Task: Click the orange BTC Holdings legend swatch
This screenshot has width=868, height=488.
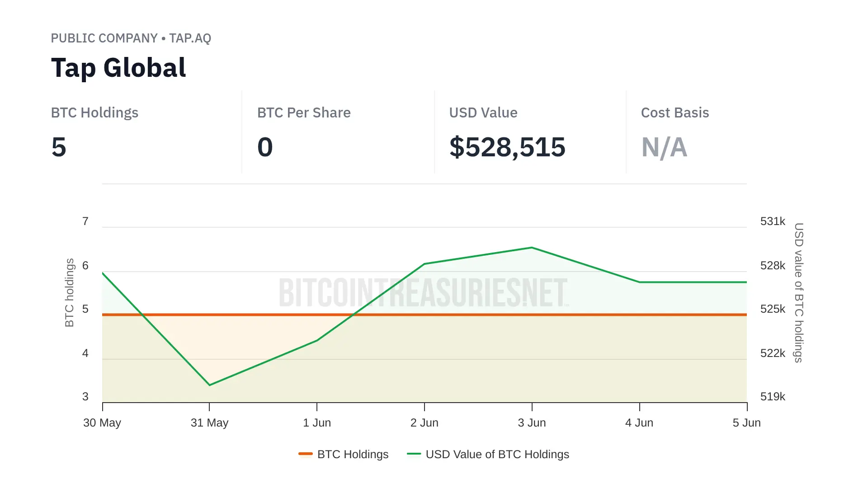Action: pyautogui.click(x=306, y=454)
